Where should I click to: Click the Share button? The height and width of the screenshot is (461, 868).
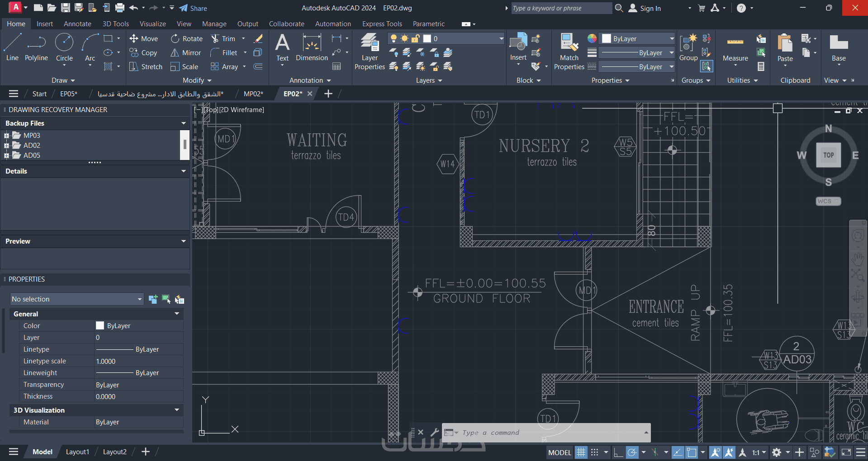tap(193, 8)
